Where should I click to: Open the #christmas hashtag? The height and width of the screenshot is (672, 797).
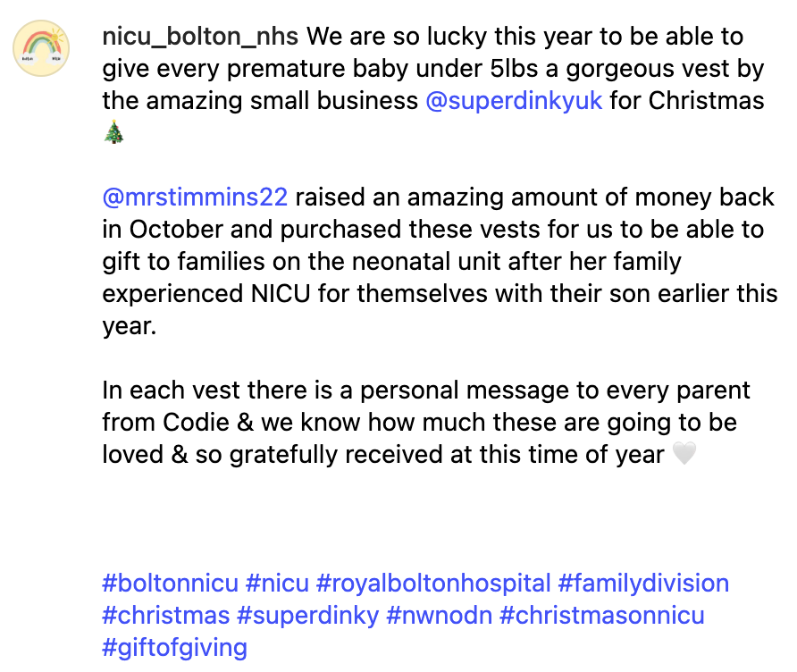coord(165,615)
